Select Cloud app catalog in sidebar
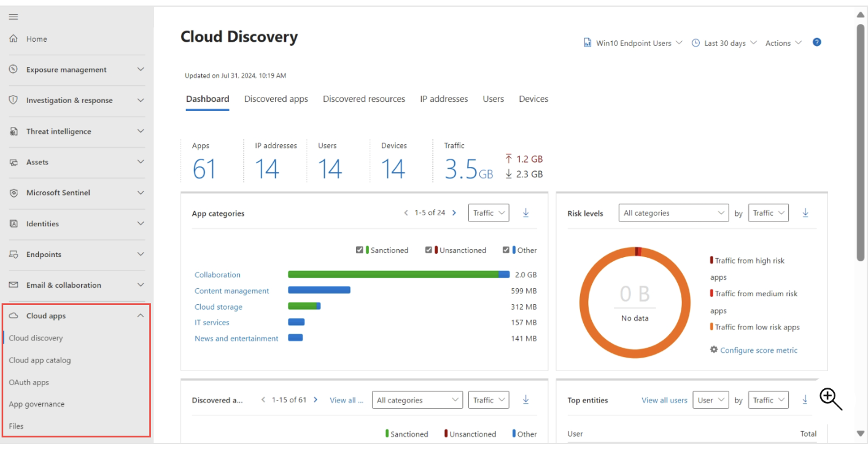Screen dimensions: 868x449 pos(40,360)
